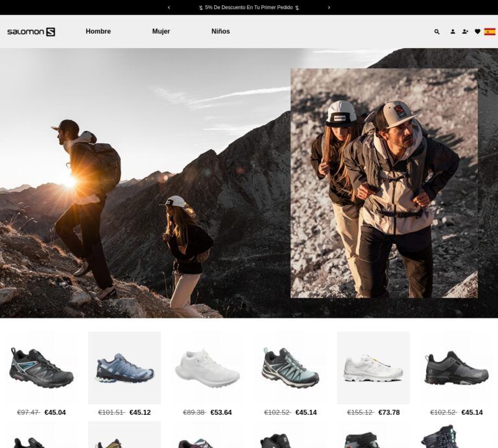This screenshot has height=448, width=498.
Task: Open the white shoe priced €53.64
Action: [207, 368]
